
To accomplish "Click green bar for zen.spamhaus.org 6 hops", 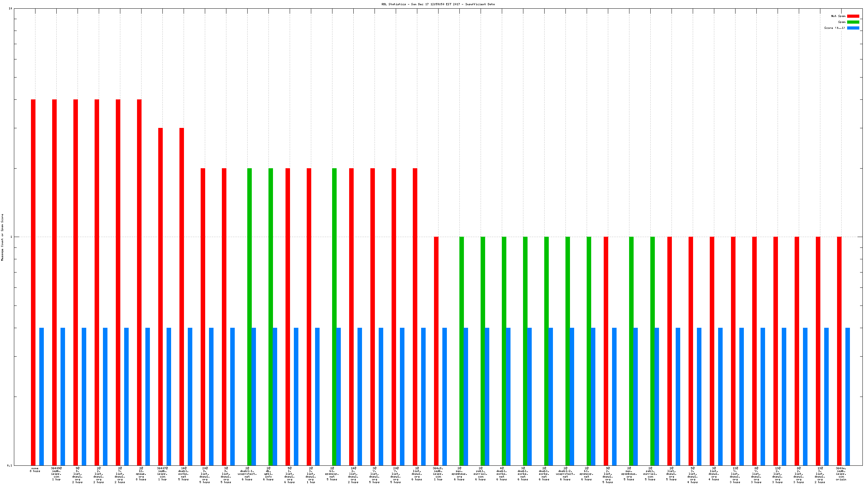I will click(x=461, y=348).
